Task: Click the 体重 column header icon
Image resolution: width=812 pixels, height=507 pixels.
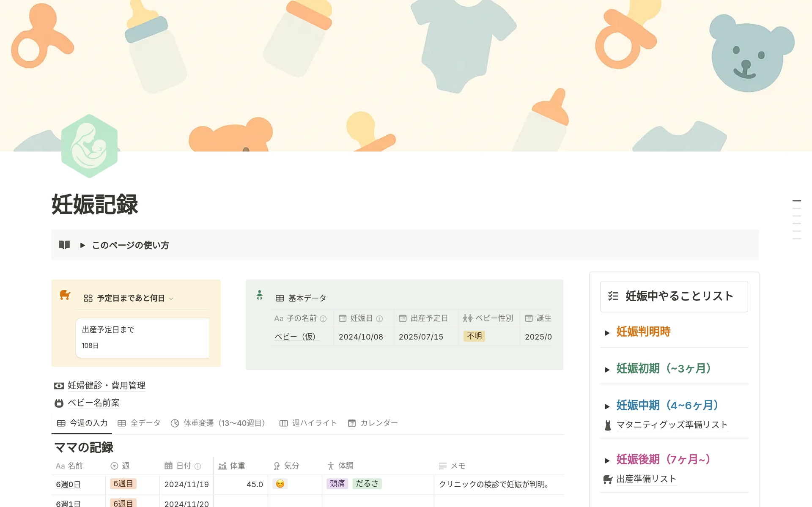Action: click(222, 466)
